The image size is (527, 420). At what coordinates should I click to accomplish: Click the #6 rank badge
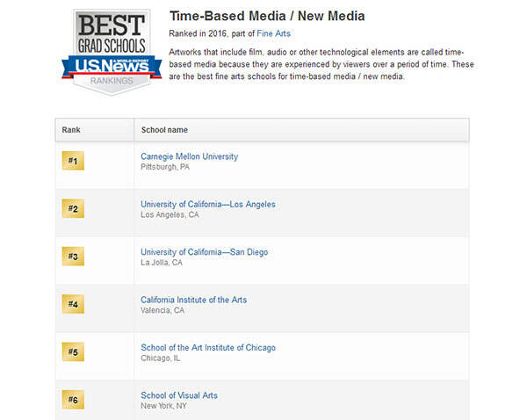click(x=73, y=400)
